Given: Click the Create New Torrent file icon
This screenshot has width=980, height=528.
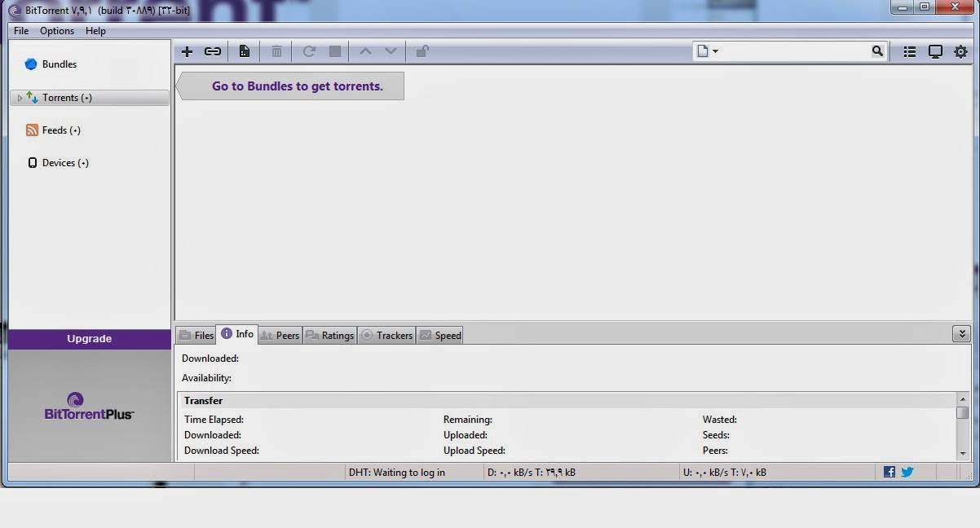Looking at the screenshot, I should (244, 51).
